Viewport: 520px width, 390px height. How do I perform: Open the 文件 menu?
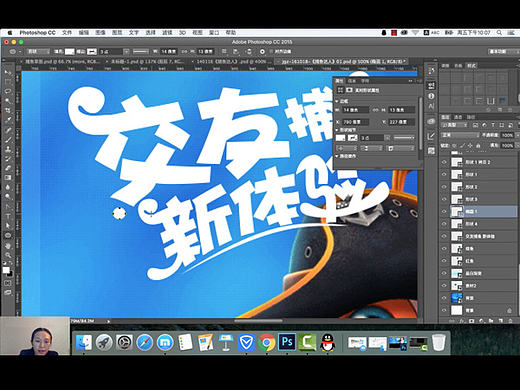[x=67, y=32]
